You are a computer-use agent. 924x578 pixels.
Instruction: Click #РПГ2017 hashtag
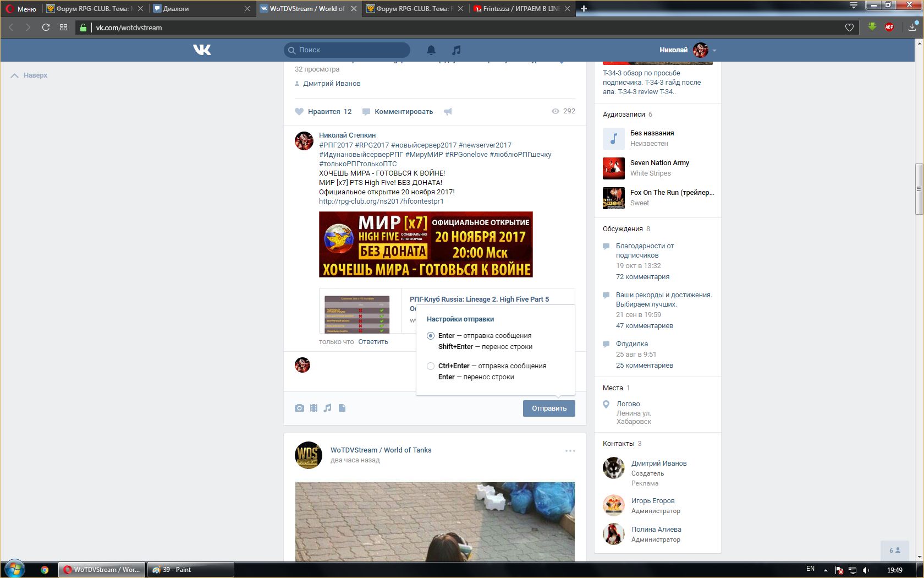click(335, 145)
